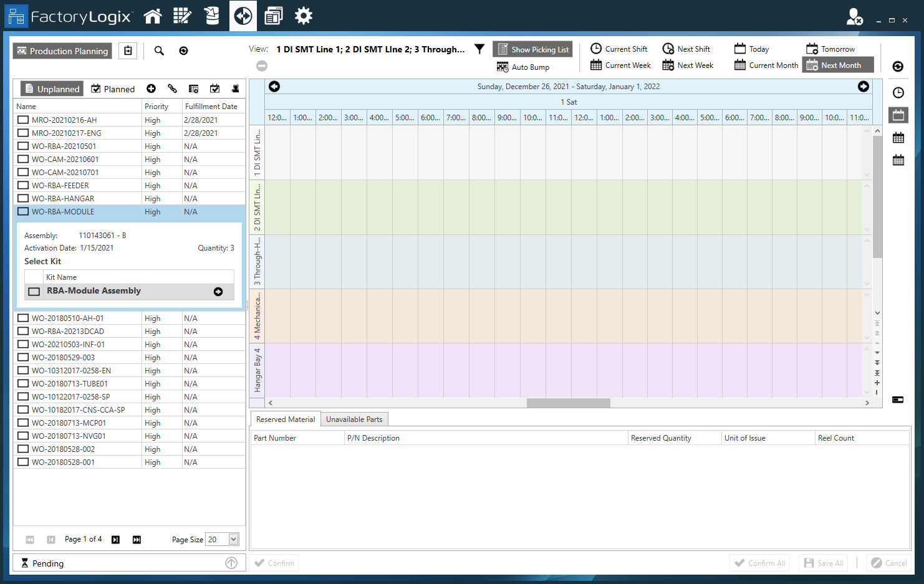Click the link icon next to the add button
The image size is (924, 584).
tap(172, 89)
